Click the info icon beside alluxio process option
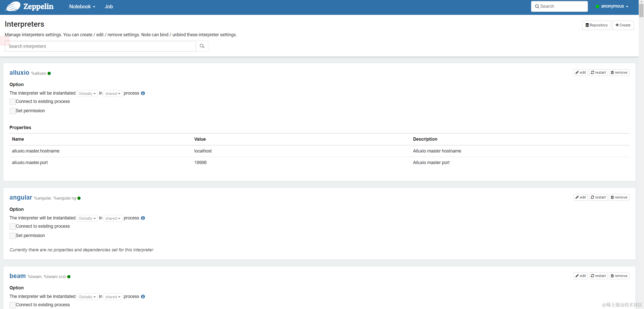This screenshot has width=644, height=309. (x=143, y=93)
